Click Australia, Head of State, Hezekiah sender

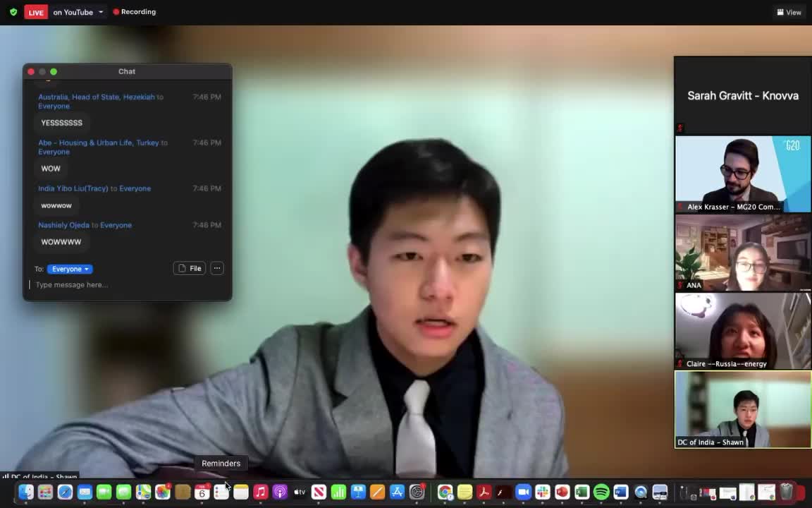(x=97, y=97)
